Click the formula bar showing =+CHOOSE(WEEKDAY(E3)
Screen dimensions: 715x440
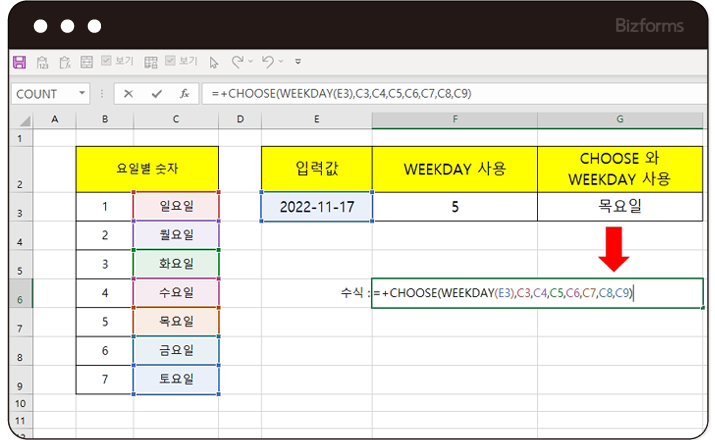click(x=454, y=94)
